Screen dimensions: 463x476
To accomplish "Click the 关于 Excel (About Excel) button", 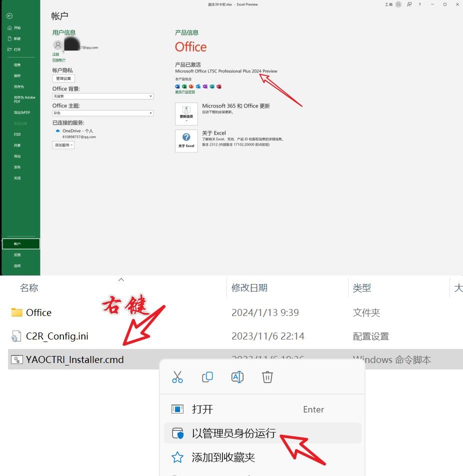I will pos(186,141).
